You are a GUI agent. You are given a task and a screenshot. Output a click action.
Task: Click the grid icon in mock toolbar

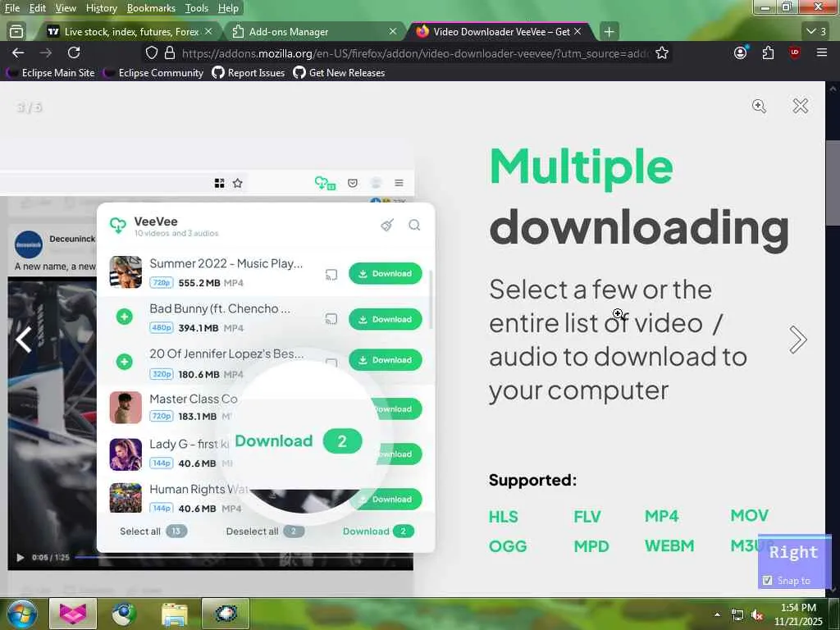[219, 183]
